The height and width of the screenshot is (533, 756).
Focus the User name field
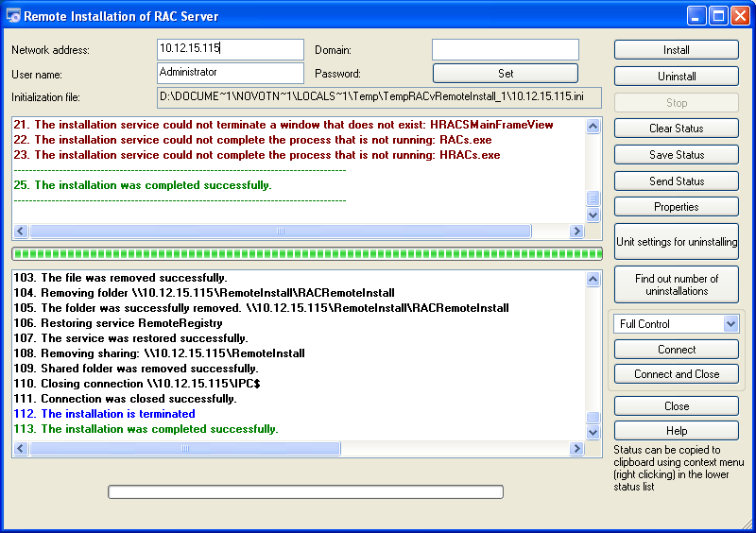(231, 73)
